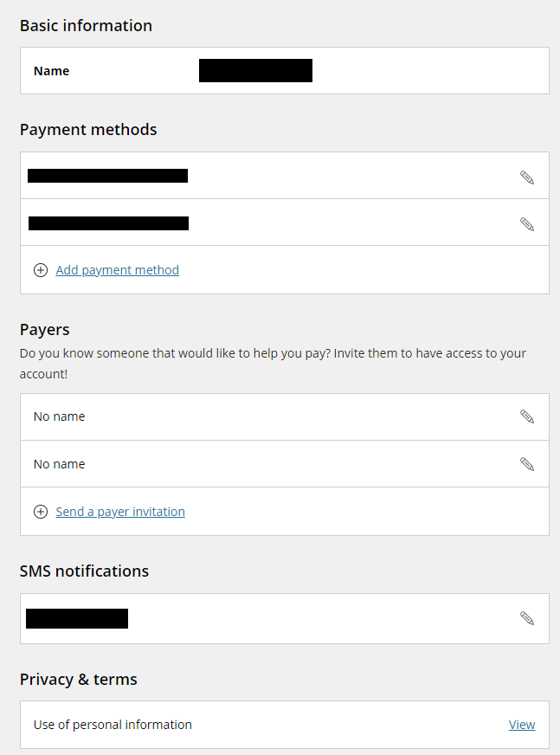Select the second No name payer text
Screen dimensions: 560x755
click(x=59, y=464)
